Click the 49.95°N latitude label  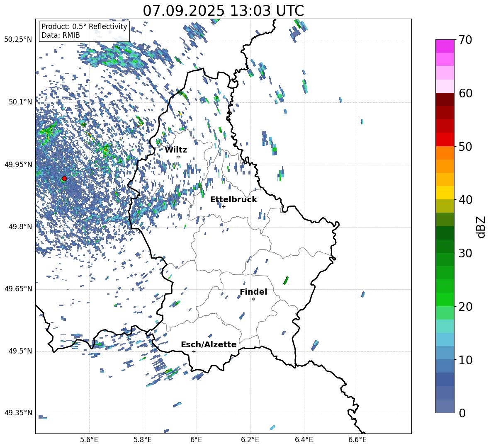point(18,165)
